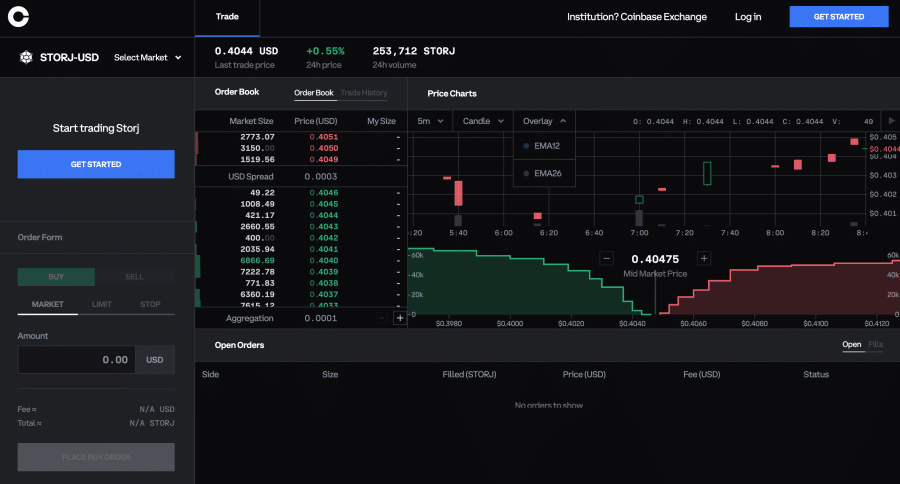This screenshot has height=484, width=900.
Task: Click the Filled (STORJ) column header
Action: 470,374
